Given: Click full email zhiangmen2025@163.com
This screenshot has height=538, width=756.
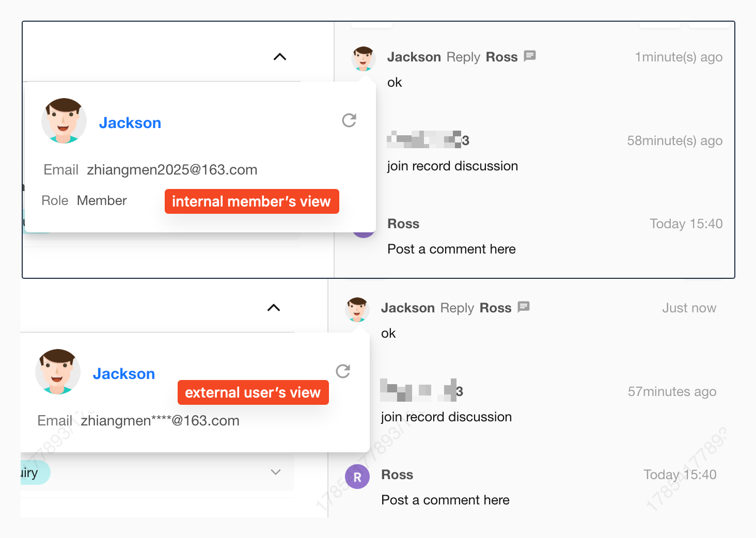Looking at the screenshot, I should point(172,170).
